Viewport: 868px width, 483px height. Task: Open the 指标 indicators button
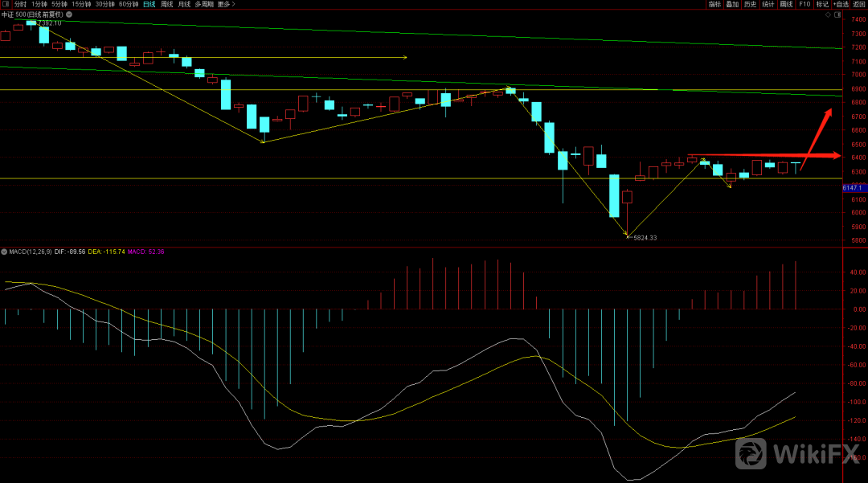(714, 4)
